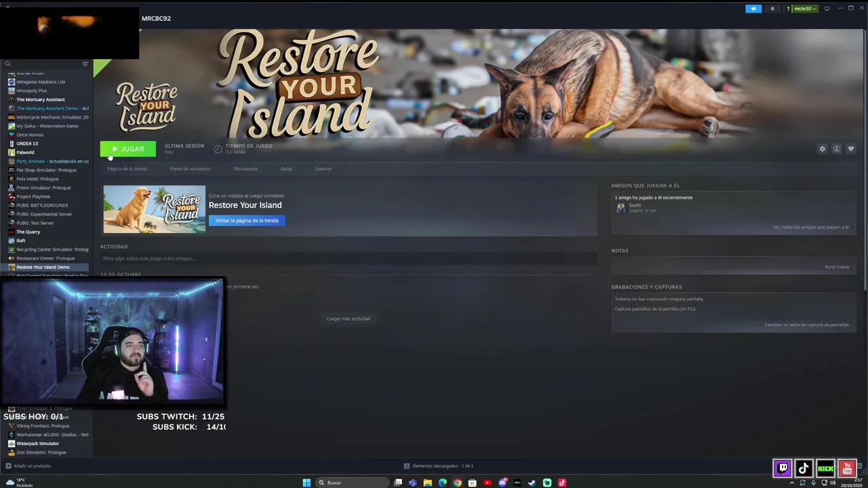Select Prison Simulator: Prologue
Screen dimensions: 868x488
[43, 188]
